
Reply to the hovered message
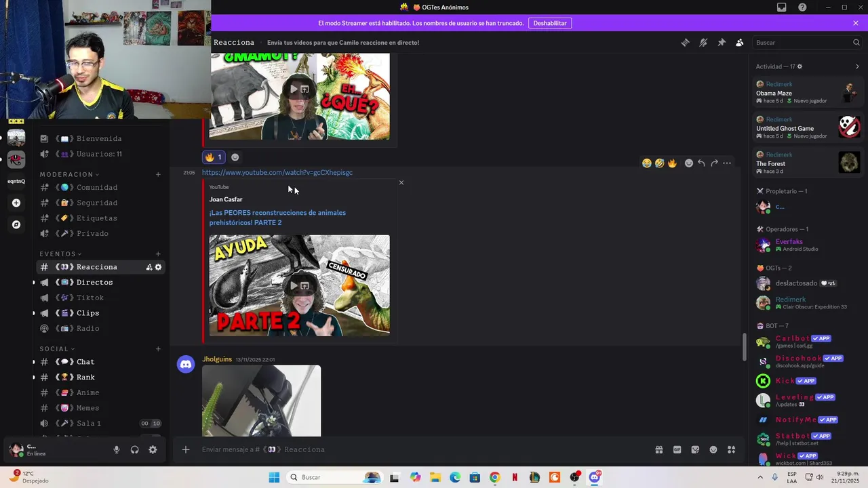(701, 163)
